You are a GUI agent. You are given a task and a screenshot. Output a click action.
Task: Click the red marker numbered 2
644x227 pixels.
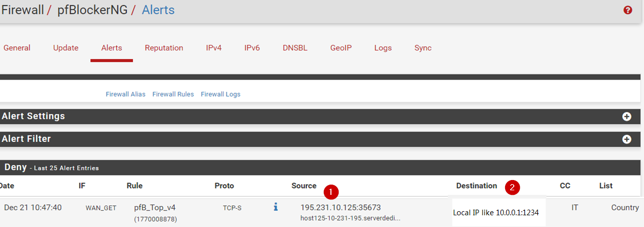(x=512, y=187)
